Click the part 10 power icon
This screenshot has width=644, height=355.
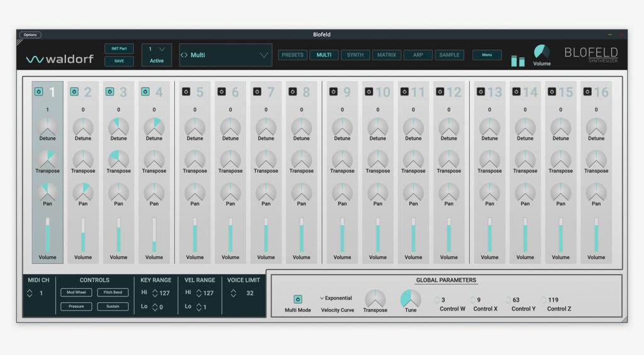[x=369, y=92]
